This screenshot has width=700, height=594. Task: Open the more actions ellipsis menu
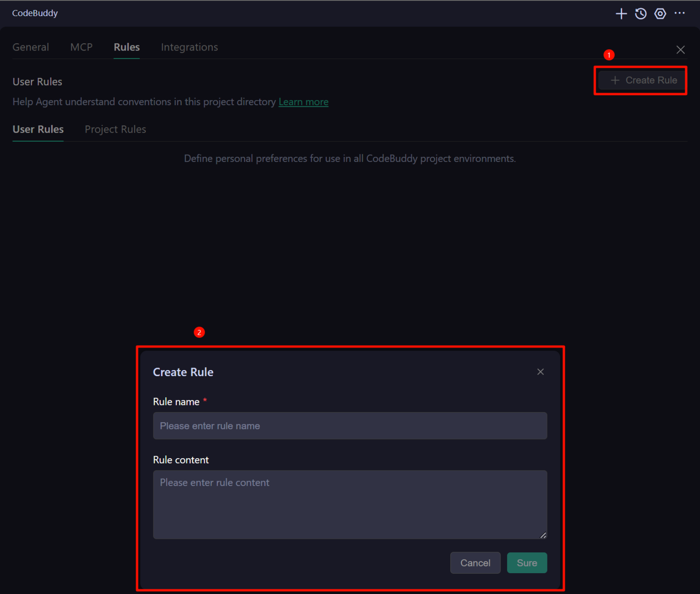point(680,14)
